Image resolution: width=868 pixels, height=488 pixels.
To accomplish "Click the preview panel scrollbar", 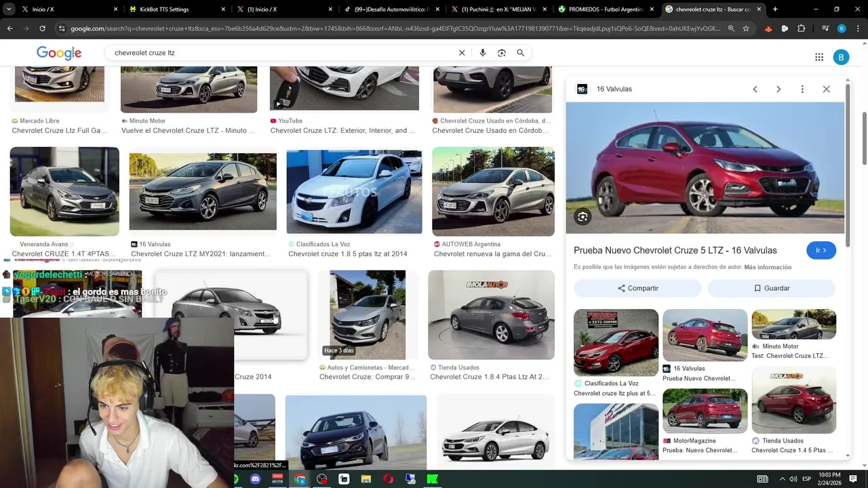I will tap(847, 166).
